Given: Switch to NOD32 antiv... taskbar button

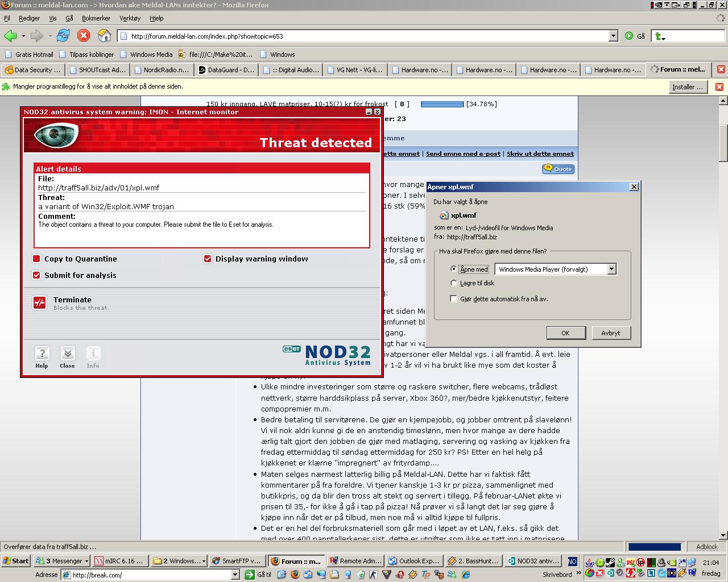Looking at the screenshot, I should (x=533, y=561).
